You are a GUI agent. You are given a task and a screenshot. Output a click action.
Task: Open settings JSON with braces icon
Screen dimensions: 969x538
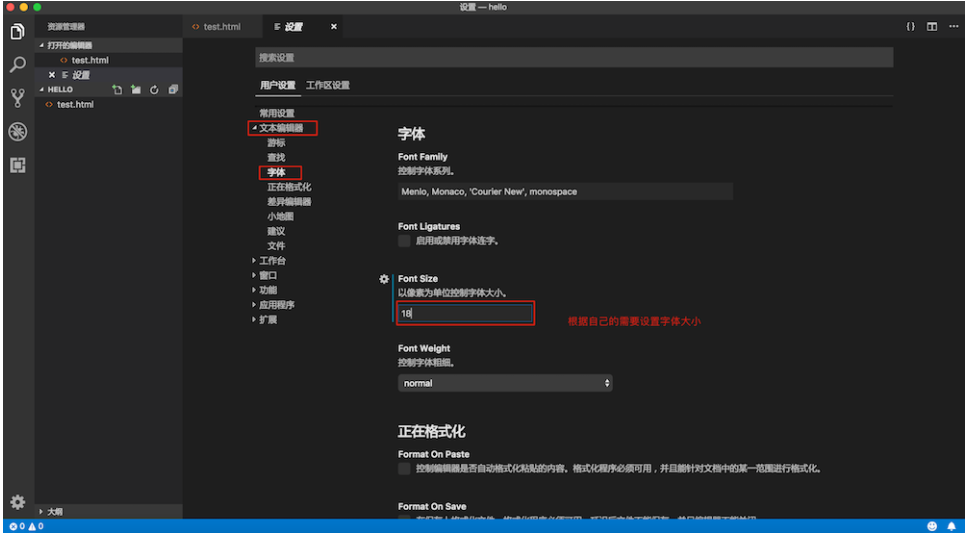click(910, 27)
